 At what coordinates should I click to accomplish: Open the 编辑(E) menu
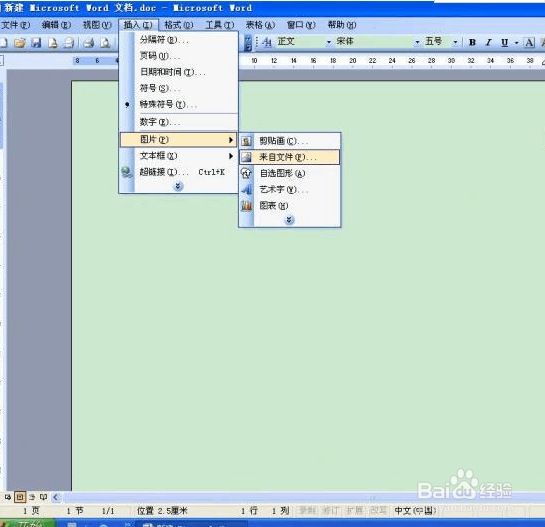point(56,25)
